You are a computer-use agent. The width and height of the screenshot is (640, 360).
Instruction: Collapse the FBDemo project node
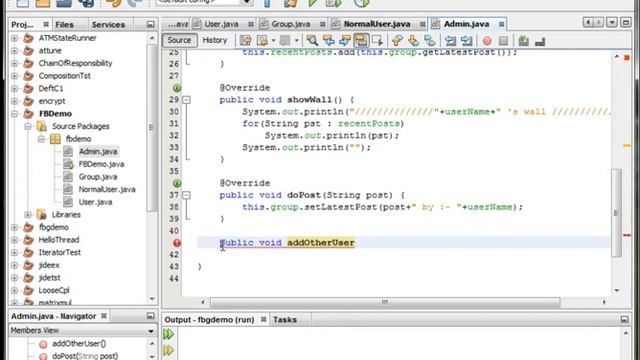tap(14, 113)
